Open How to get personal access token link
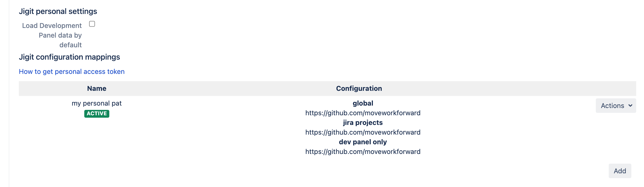Image resolution: width=644 pixels, height=187 pixels. pos(72,72)
